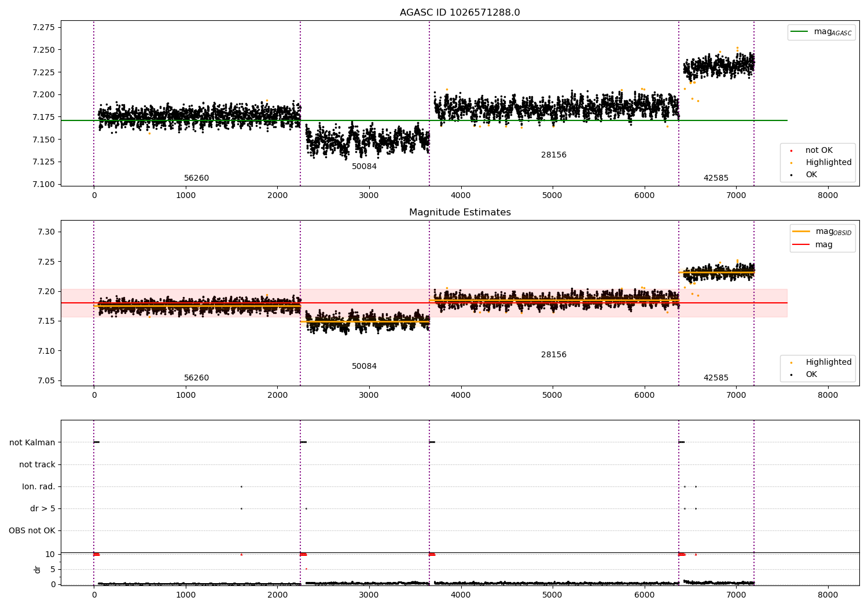Click the orange mag OBSID legend line sample
The image size is (868, 608).
coord(801,232)
